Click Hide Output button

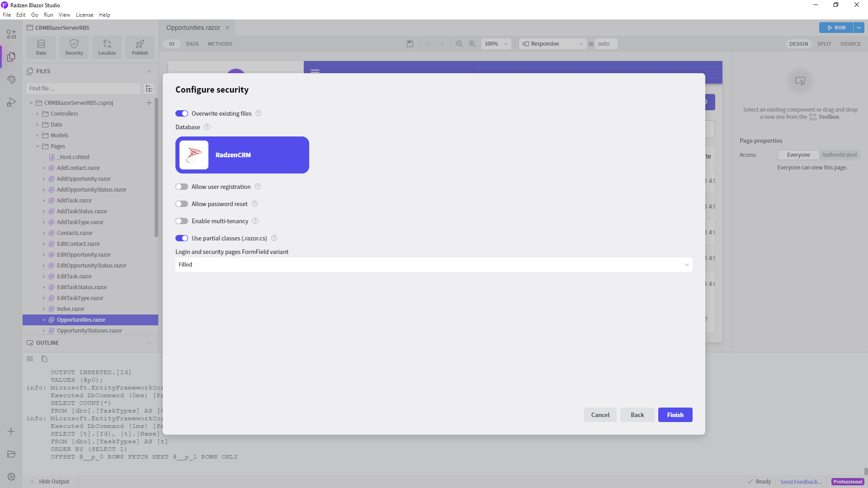[x=50, y=482]
